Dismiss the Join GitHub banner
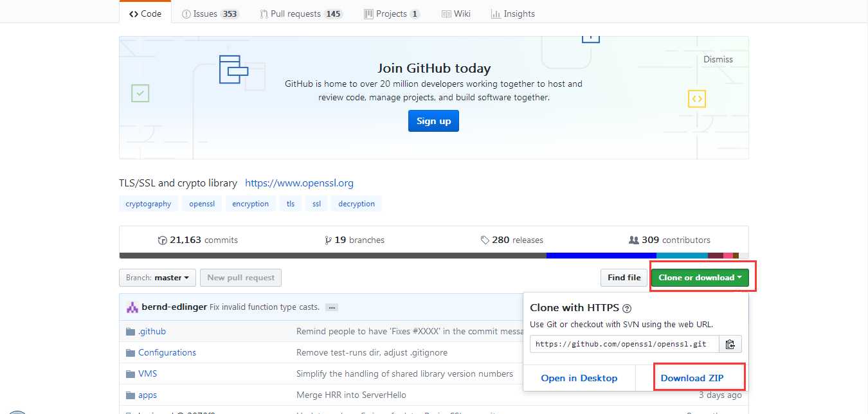868x414 pixels. click(718, 59)
